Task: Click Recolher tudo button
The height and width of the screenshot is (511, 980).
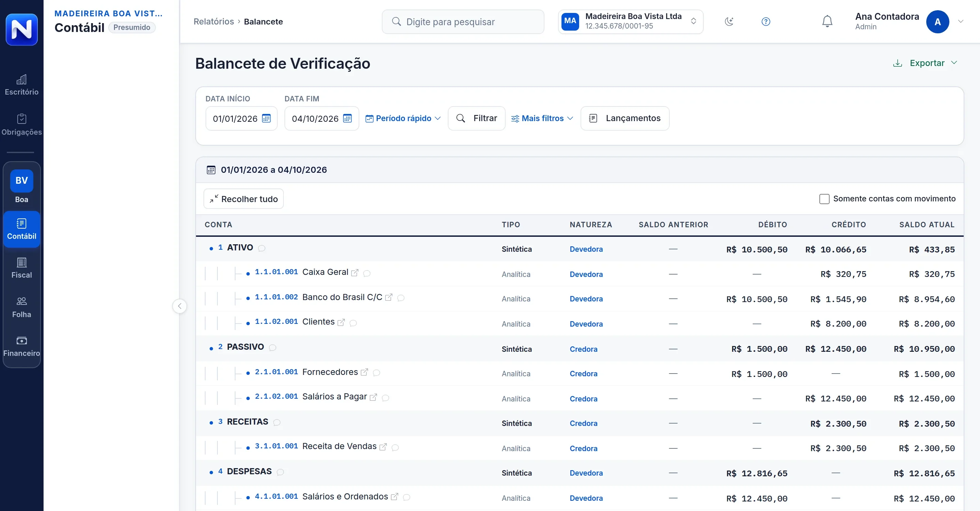Action: [x=244, y=199]
